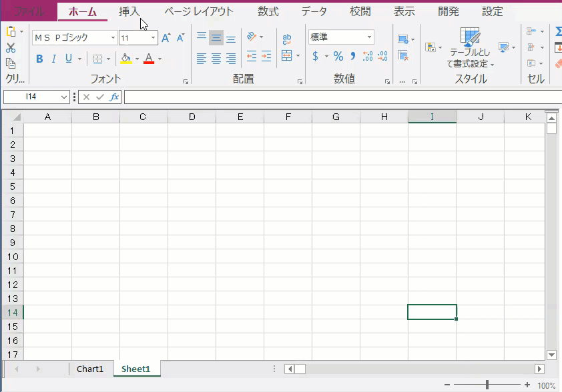Screen dimensions: 562x392
Task: Apply percent style to the cell
Action: click(x=338, y=57)
